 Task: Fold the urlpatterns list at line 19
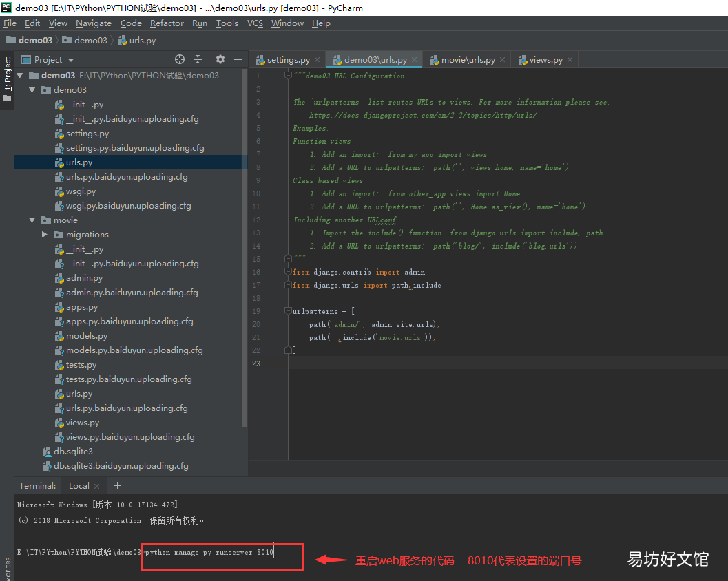click(x=288, y=311)
